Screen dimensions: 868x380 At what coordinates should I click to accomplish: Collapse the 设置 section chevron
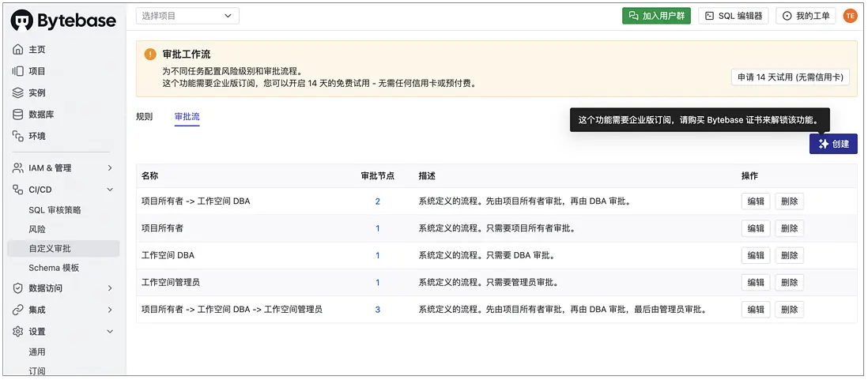pyautogui.click(x=110, y=332)
